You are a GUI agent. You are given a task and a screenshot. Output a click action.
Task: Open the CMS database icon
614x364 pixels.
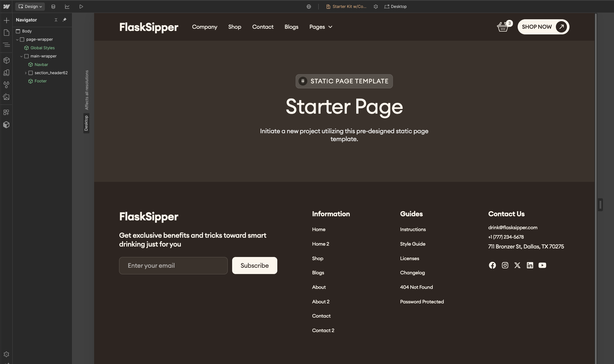[53, 7]
